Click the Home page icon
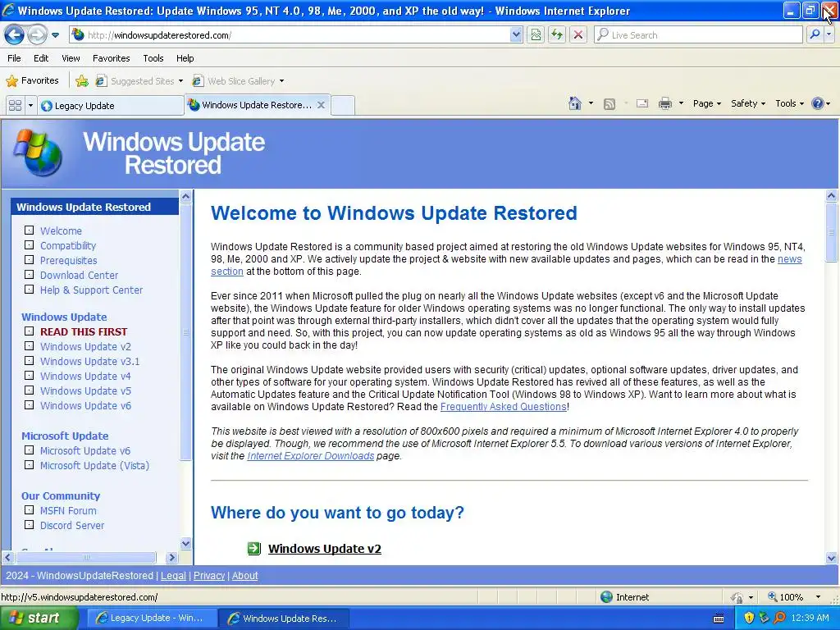This screenshot has height=630, width=840. coord(575,103)
